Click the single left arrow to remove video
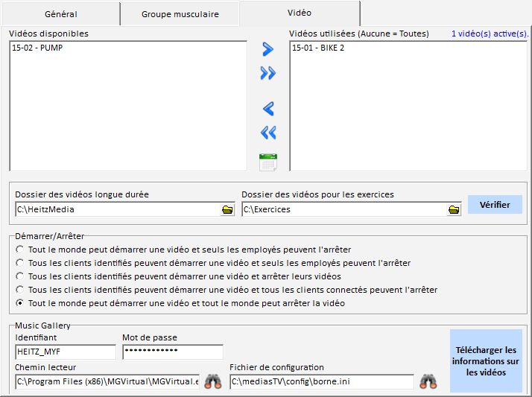Viewport: 532px width, 397px height. pos(268,109)
